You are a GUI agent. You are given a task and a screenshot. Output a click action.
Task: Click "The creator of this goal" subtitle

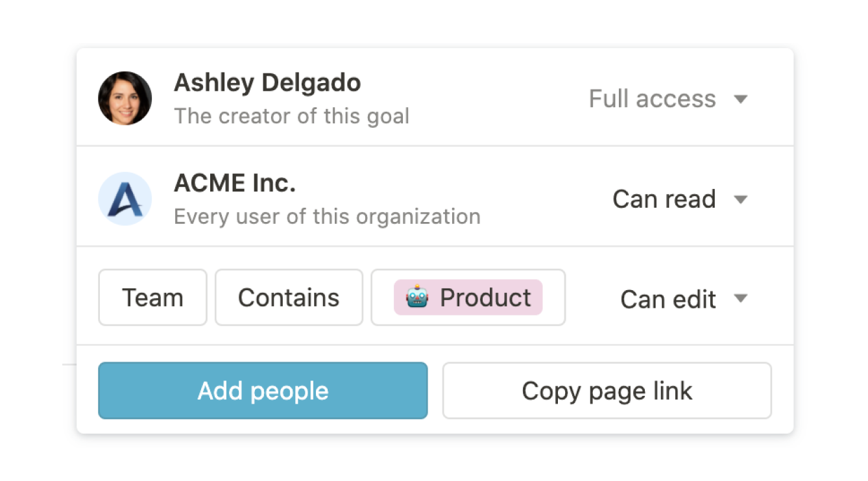291,117
